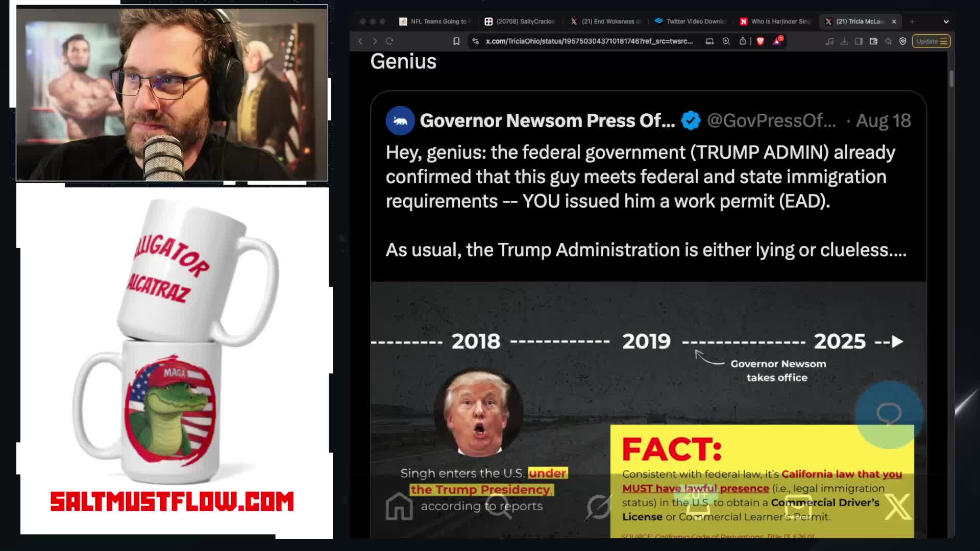Open Brave Wallet icon

coord(874,41)
